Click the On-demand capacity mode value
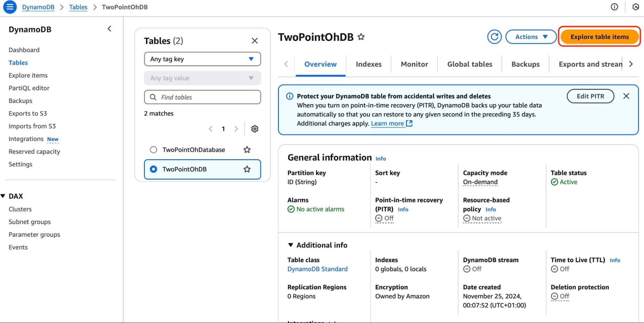The height and width of the screenshot is (323, 644). [480, 182]
